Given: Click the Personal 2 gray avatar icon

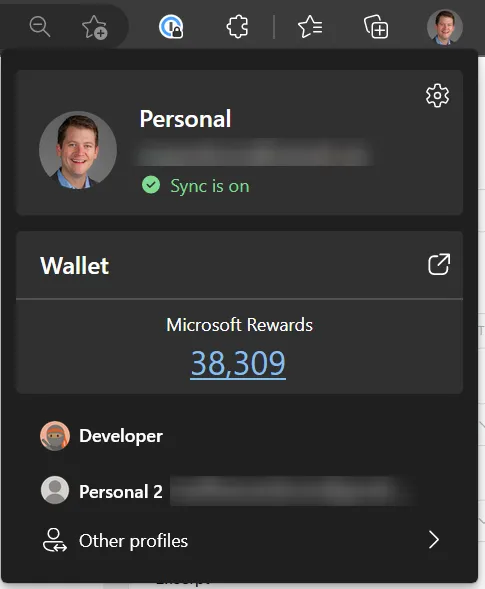Looking at the screenshot, I should (55, 490).
